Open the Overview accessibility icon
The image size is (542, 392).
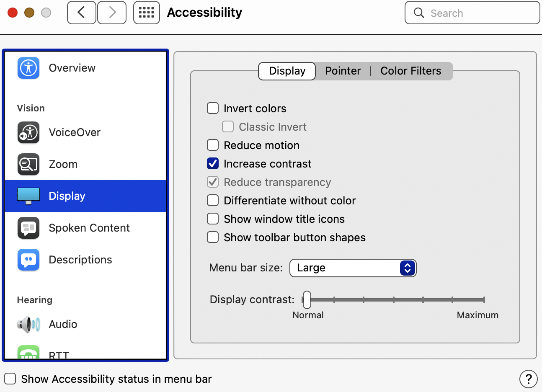tap(28, 68)
